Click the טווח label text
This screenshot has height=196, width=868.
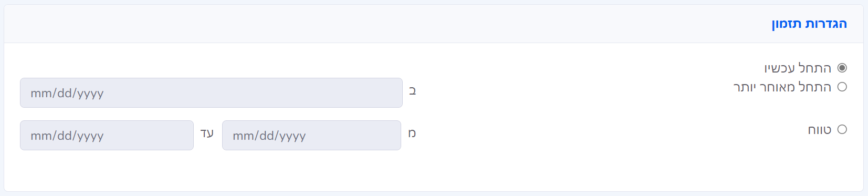[x=820, y=129]
